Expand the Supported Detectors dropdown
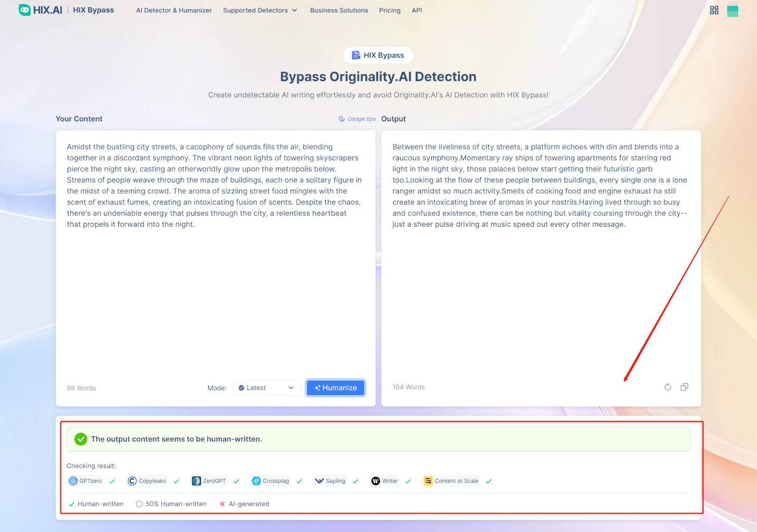 pos(260,10)
